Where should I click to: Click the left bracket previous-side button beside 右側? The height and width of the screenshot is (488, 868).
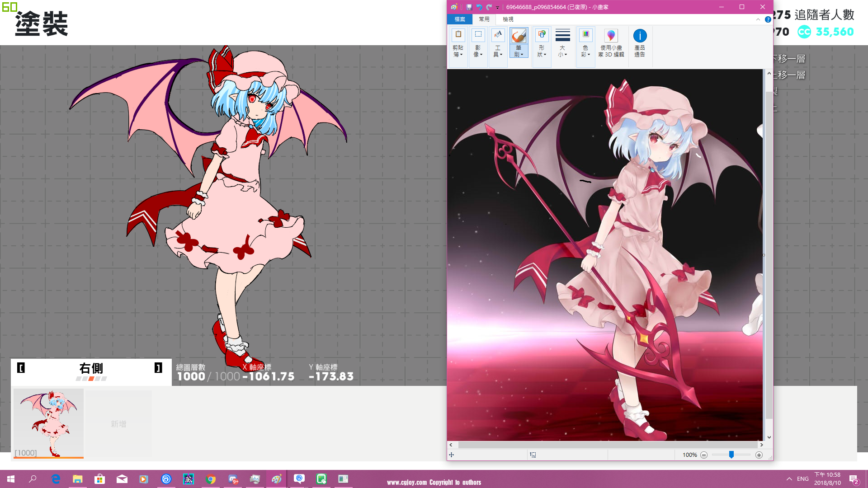pyautogui.click(x=21, y=368)
